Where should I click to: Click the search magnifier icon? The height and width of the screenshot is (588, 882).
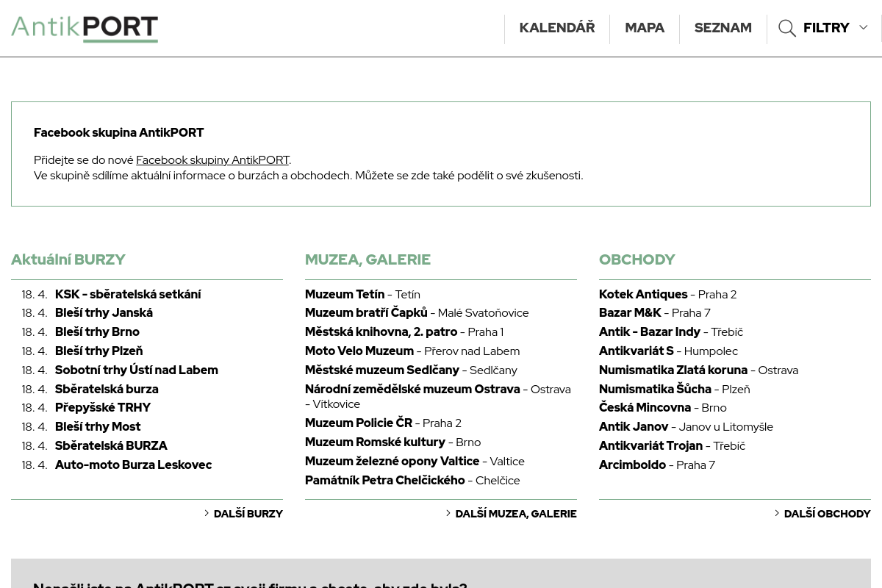tap(787, 29)
